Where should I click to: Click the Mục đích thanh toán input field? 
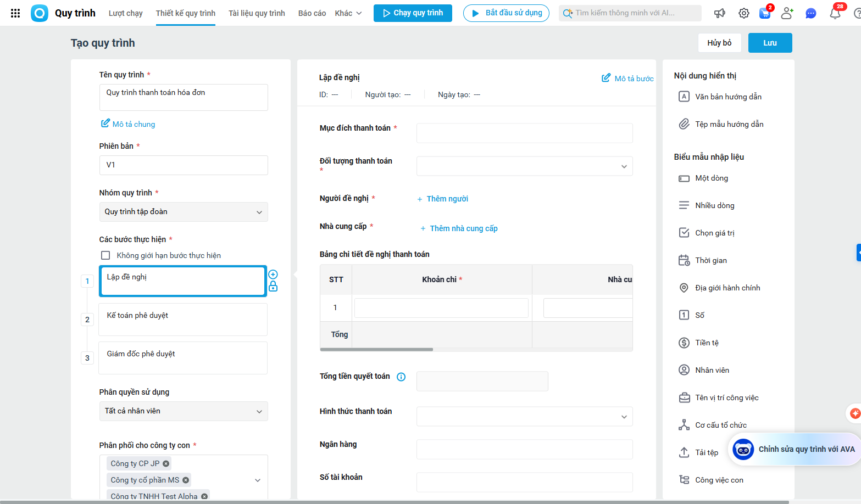524,133
